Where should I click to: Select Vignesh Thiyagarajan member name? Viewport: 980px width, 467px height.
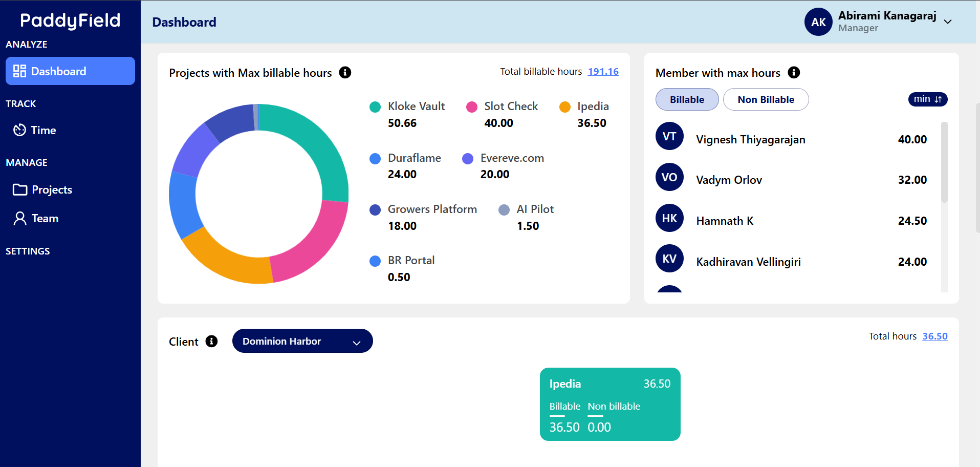pos(751,139)
